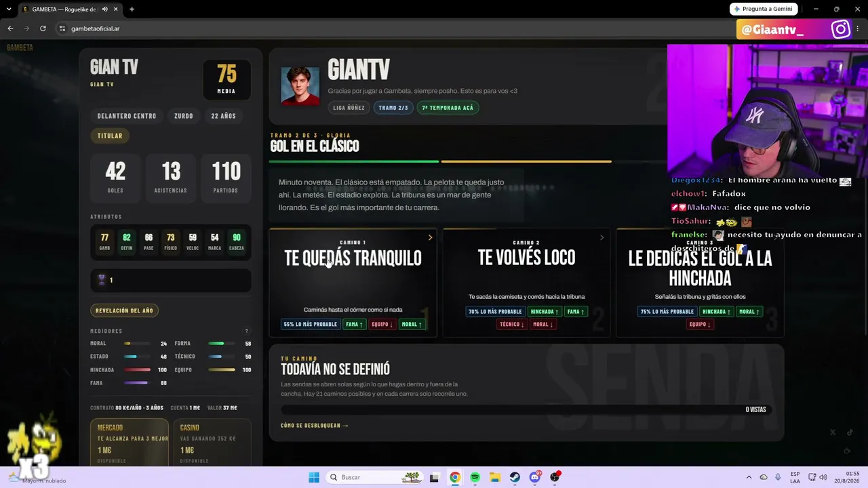This screenshot has height=488, width=868.
Task: Open the Medidores help question mark
Action: [x=246, y=331]
